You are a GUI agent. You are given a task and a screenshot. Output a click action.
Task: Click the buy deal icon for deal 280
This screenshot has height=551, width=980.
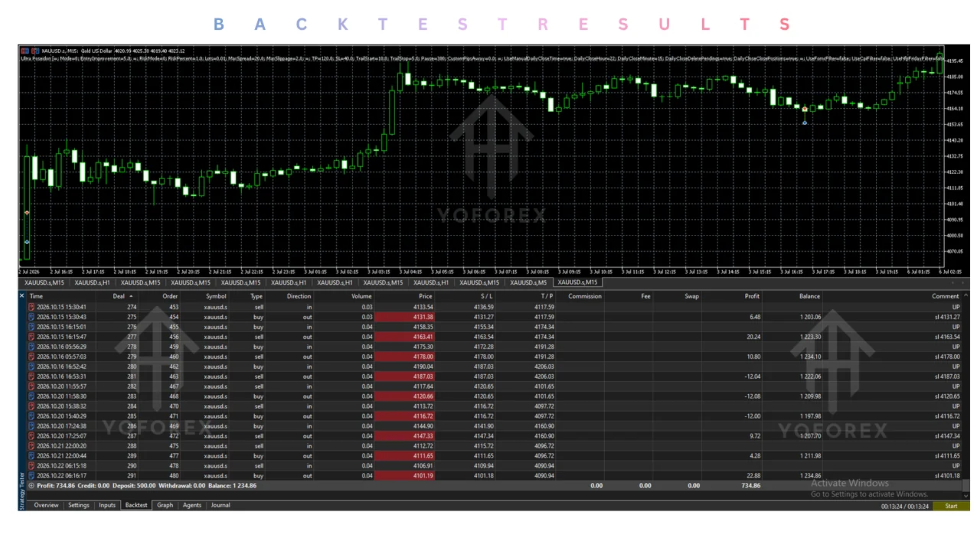click(x=31, y=367)
